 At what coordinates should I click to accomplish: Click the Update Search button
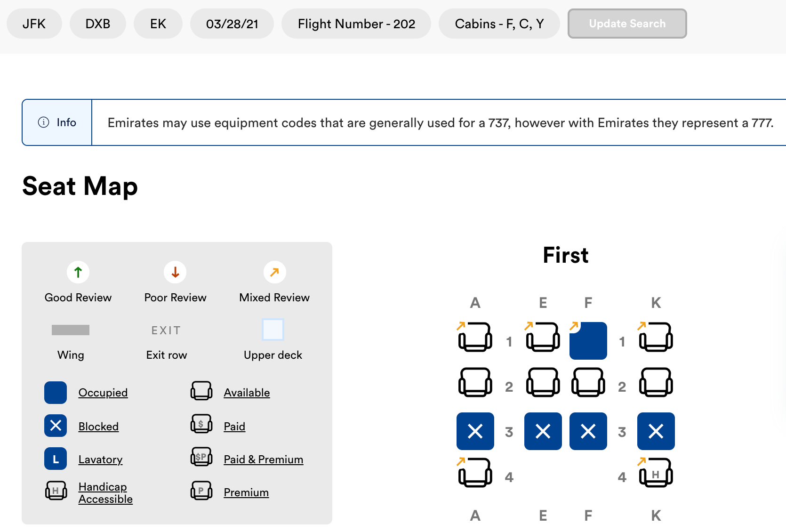point(627,24)
